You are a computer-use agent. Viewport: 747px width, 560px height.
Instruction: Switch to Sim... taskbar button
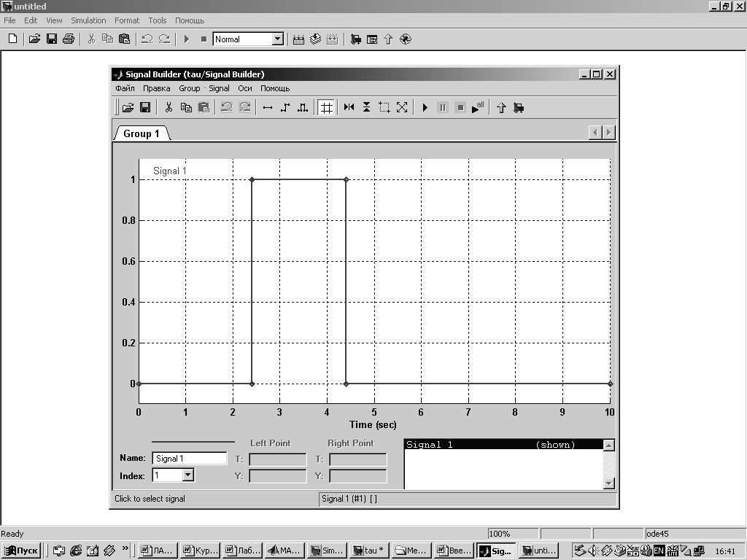(x=328, y=551)
